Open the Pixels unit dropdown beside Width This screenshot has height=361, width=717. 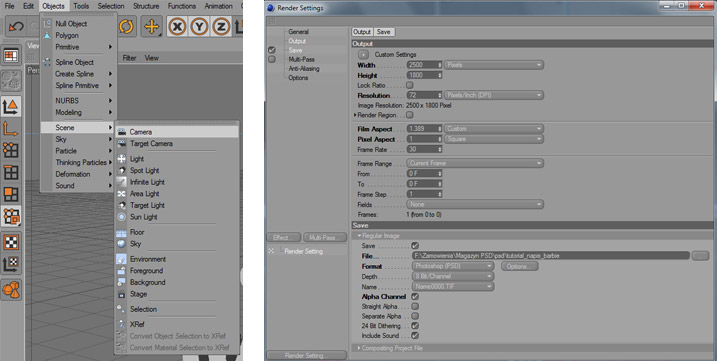494,65
